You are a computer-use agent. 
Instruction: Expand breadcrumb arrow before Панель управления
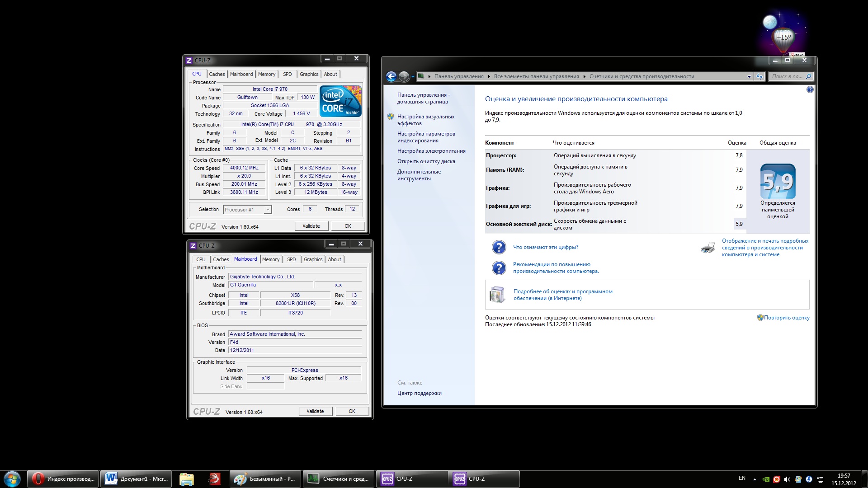(x=429, y=76)
